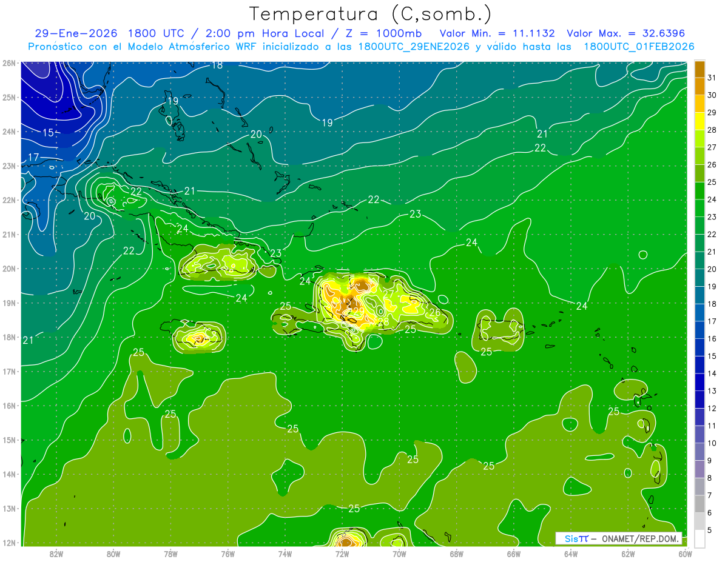Screen dimensions: 728x562
Task: Click "Valor Min. = 11.1132" in header
Action: (x=497, y=33)
